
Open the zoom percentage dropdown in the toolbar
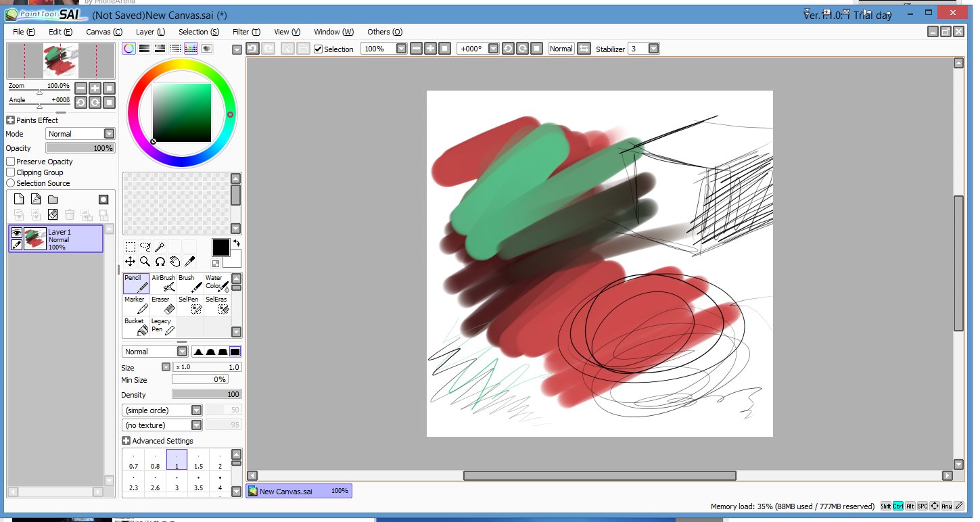pyautogui.click(x=402, y=49)
